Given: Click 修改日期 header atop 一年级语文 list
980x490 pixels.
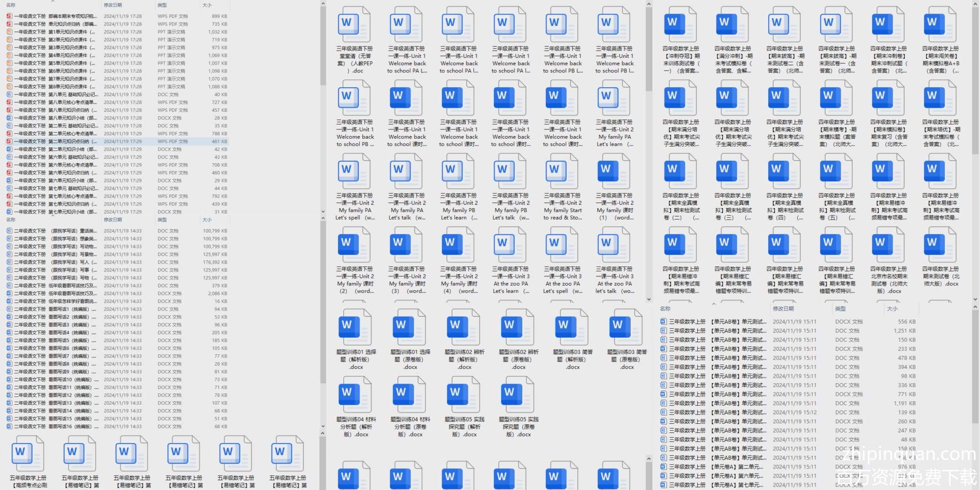Looking at the screenshot, I should [113, 5].
